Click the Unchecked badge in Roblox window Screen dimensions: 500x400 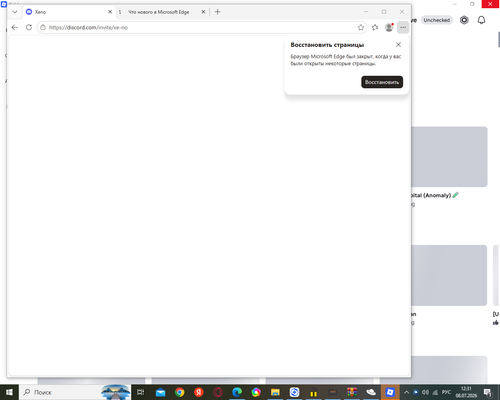tap(437, 20)
